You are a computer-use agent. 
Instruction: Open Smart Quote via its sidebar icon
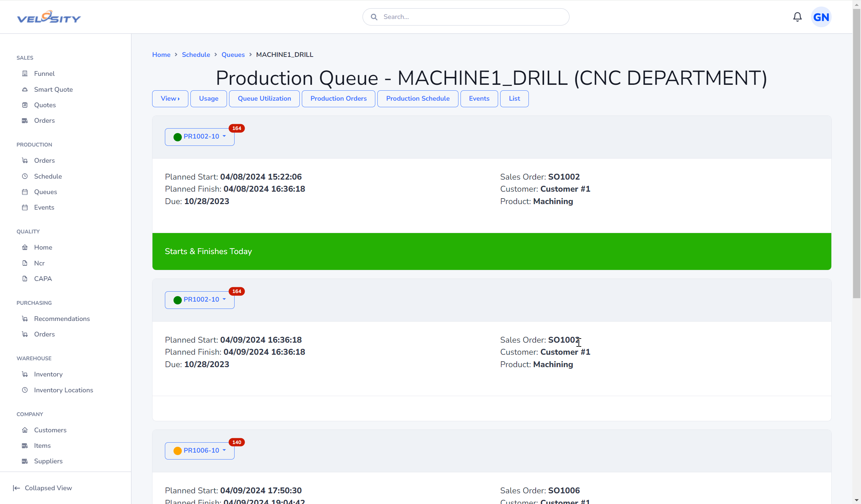click(25, 89)
